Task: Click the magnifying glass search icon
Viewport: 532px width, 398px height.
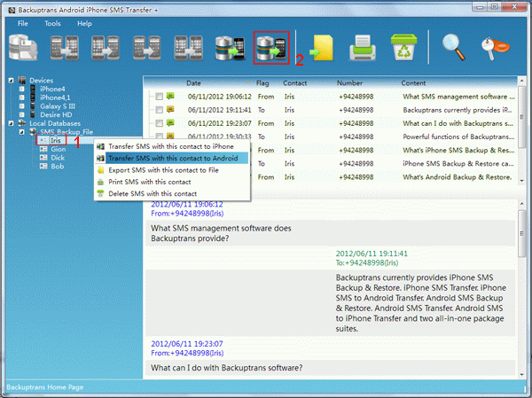Action: point(454,48)
